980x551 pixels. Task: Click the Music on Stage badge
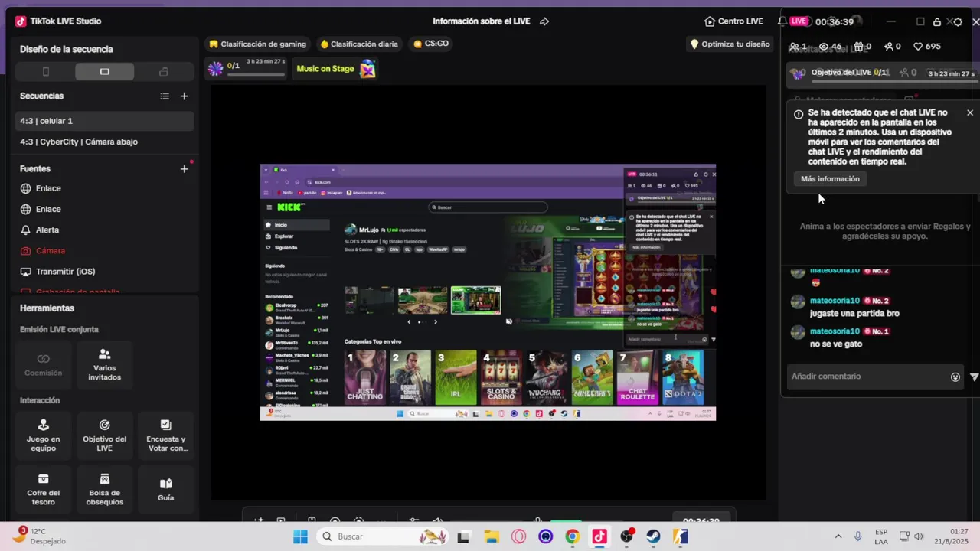pyautogui.click(x=336, y=69)
